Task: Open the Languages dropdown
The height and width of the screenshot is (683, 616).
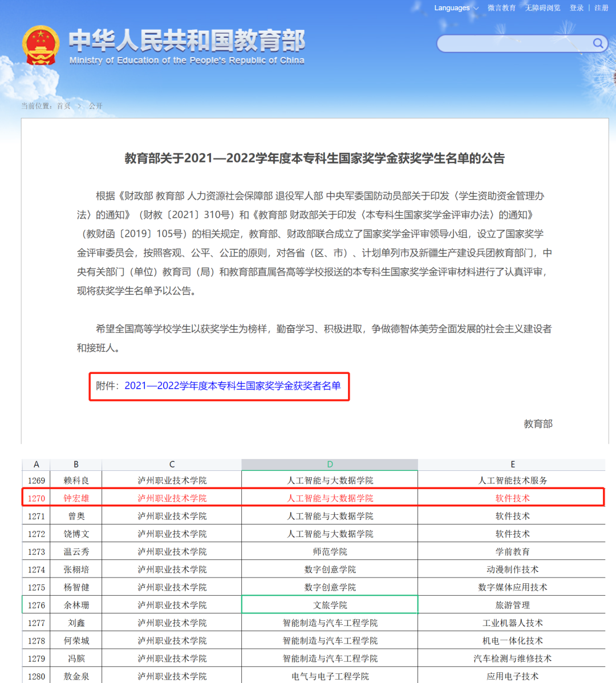Action: tap(456, 8)
